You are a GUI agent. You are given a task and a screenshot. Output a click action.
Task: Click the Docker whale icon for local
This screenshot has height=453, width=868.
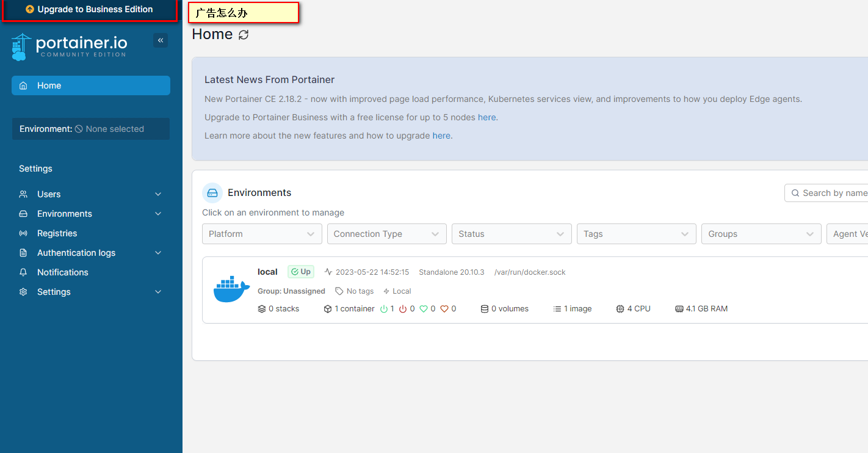tap(231, 290)
